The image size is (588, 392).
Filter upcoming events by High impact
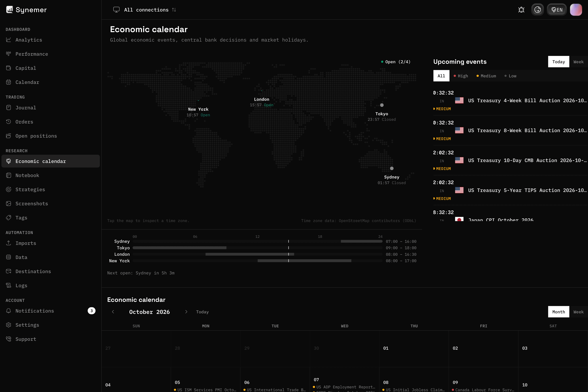pyautogui.click(x=461, y=76)
